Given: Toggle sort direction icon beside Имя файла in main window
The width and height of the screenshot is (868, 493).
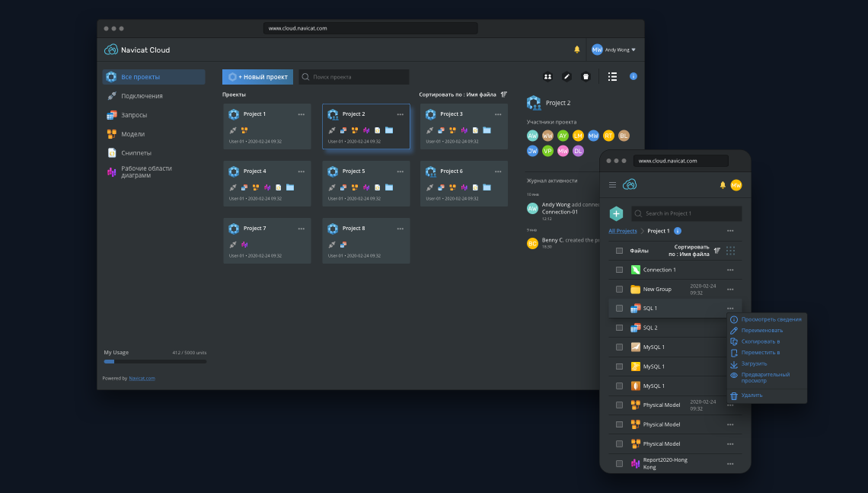Looking at the screenshot, I should [504, 94].
